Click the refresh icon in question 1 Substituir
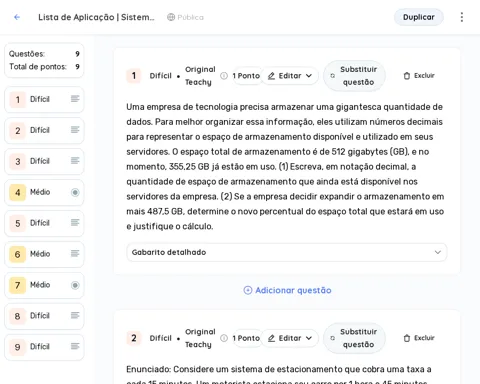 click(x=332, y=76)
